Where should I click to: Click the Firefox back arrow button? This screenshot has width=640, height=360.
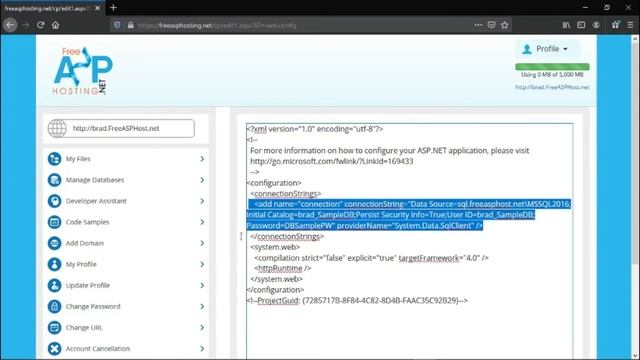pyautogui.click(x=10, y=25)
